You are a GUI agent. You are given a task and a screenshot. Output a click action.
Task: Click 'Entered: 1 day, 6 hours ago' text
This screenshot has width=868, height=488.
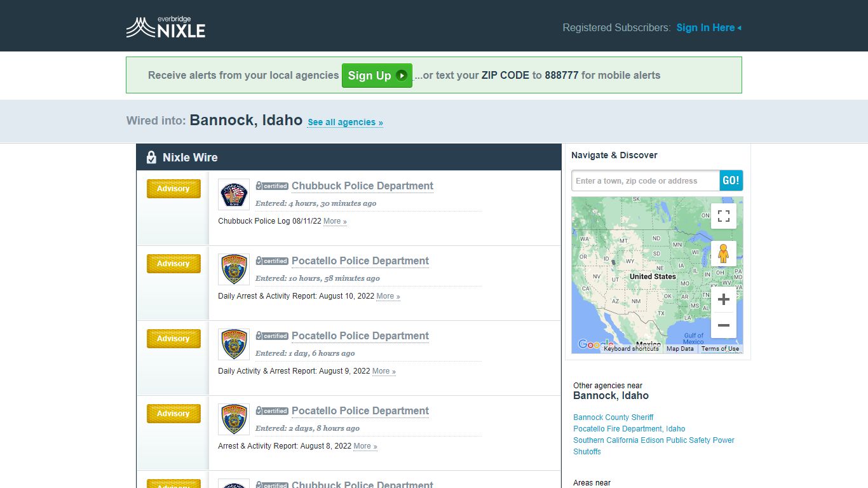(305, 353)
